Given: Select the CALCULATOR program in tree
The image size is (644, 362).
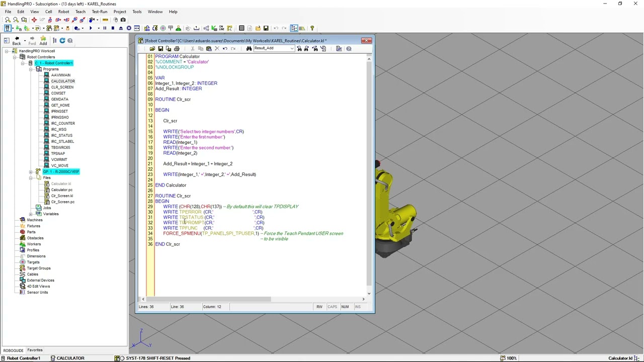Looking at the screenshot, I should point(63,81).
